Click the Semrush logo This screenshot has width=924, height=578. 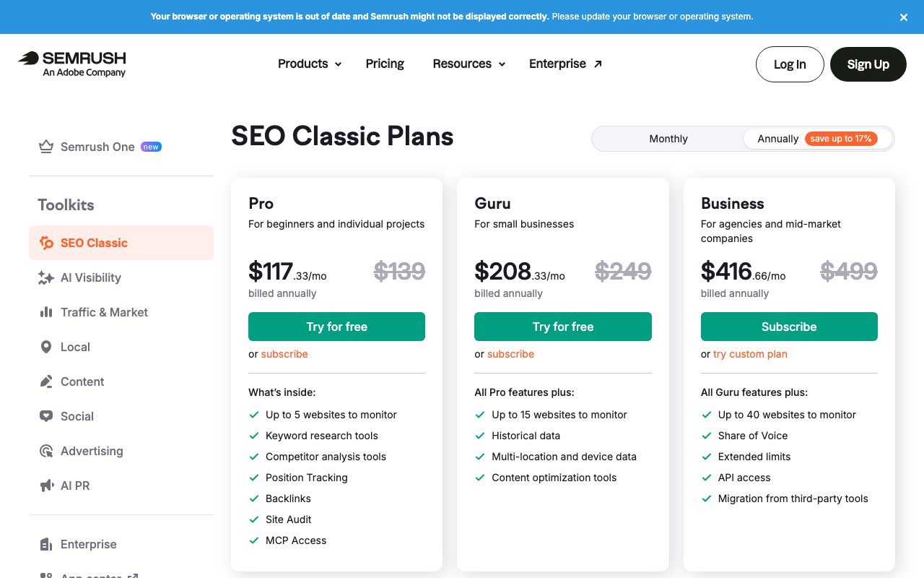72,64
